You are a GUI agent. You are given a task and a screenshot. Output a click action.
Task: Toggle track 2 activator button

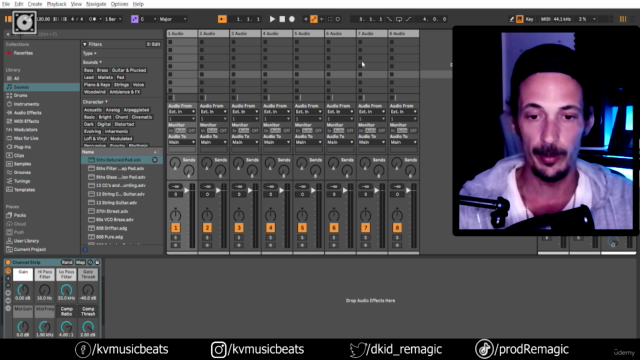click(207, 228)
